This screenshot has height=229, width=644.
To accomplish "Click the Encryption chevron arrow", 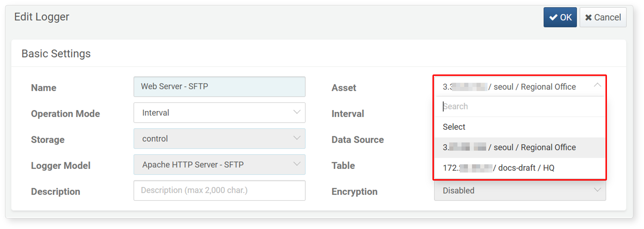I will pos(597,190).
